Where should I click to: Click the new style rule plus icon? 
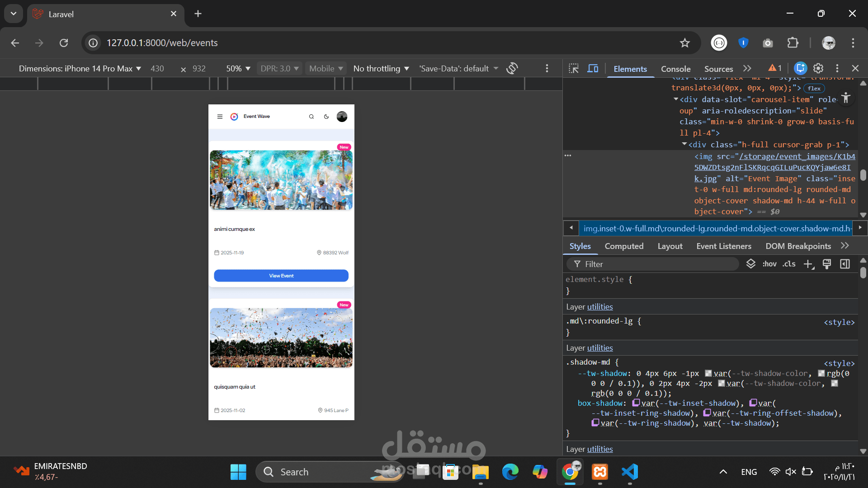point(808,264)
